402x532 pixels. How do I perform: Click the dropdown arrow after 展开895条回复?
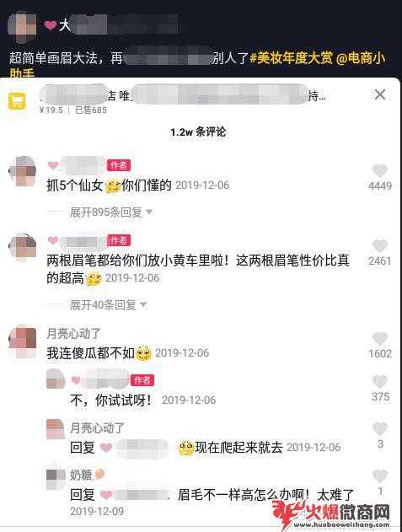[x=149, y=212]
